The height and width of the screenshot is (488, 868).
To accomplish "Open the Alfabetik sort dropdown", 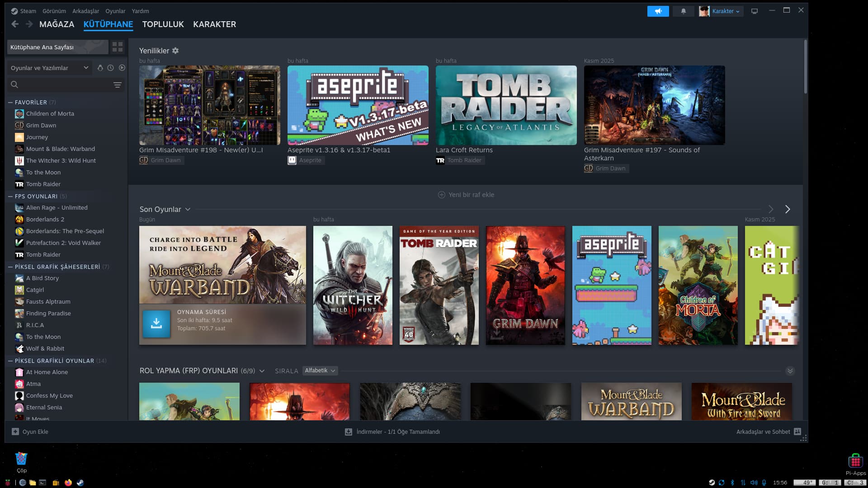I will click(320, 371).
